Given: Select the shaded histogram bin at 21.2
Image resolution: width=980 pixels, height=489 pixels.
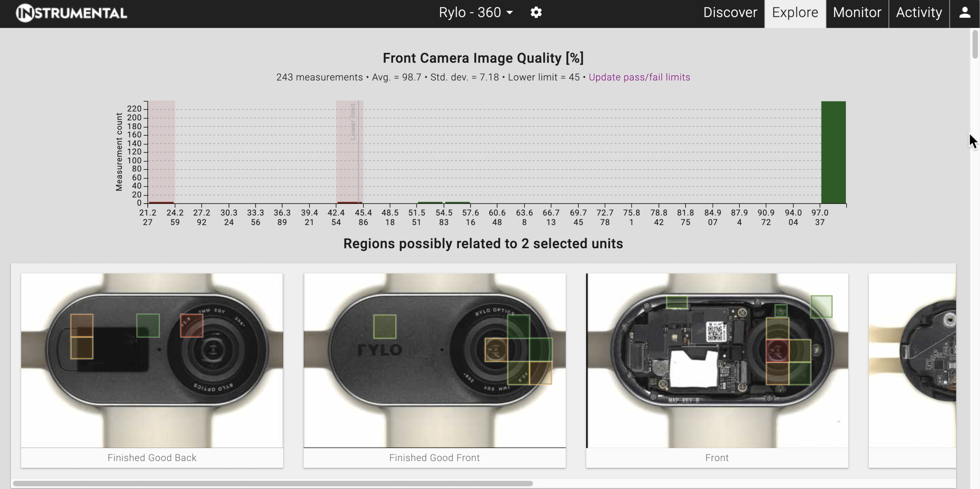Looking at the screenshot, I should point(161,152).
